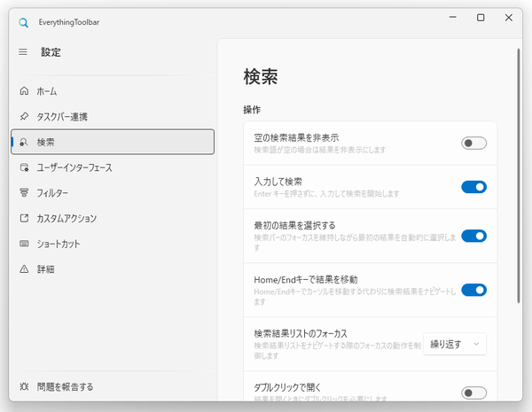
Task: Enable ダブルクリックで開く toggle
Action: pos(473,393)
